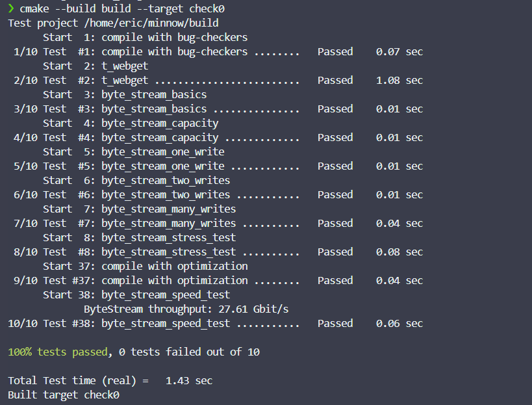The width and height of the screenshot is (532, 405).
Task: Click the Total Test time 1.43 sec line
Action: click(x=110, y=380)
